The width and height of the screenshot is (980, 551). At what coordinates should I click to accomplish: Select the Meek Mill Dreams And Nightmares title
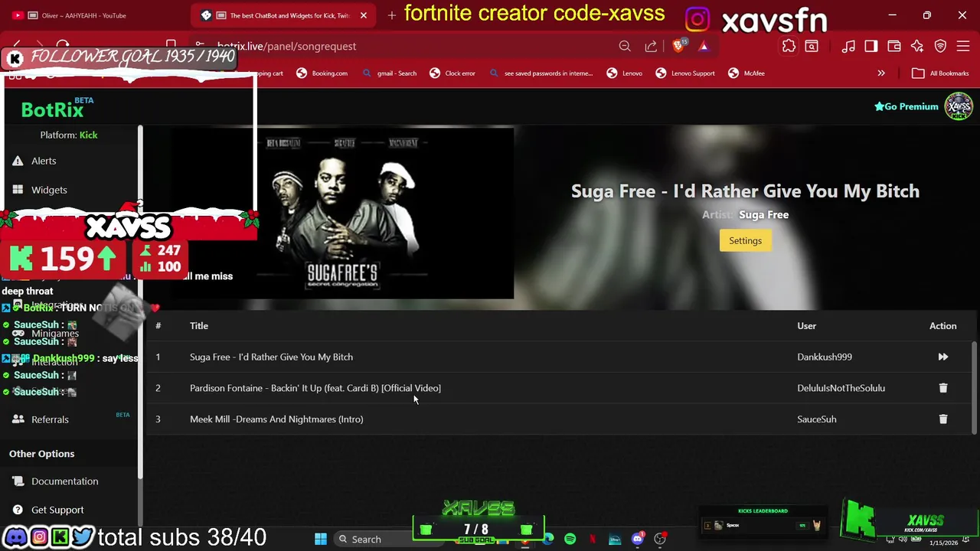[276, 419]
